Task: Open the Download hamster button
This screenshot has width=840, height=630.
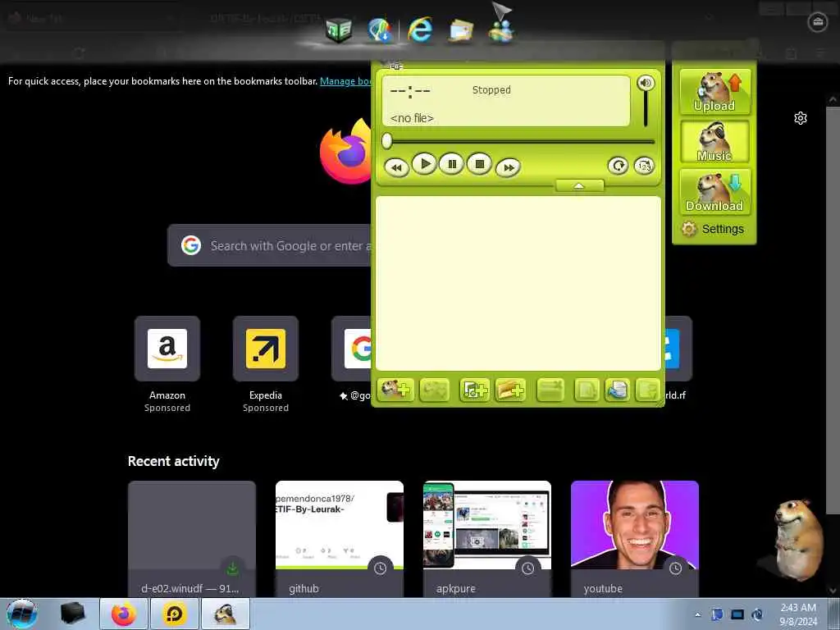Action: point(714,191)
